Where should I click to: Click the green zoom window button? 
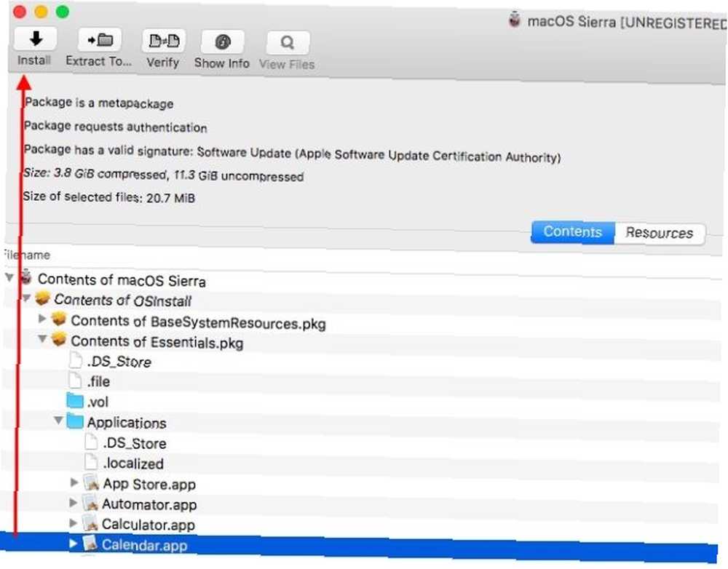click(x=62, y=11)
